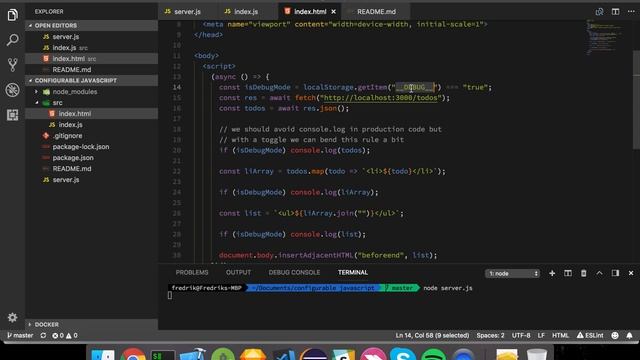Open Chrome from the dock
Screen dimensions: 640x360
click(x=133, y=354)
